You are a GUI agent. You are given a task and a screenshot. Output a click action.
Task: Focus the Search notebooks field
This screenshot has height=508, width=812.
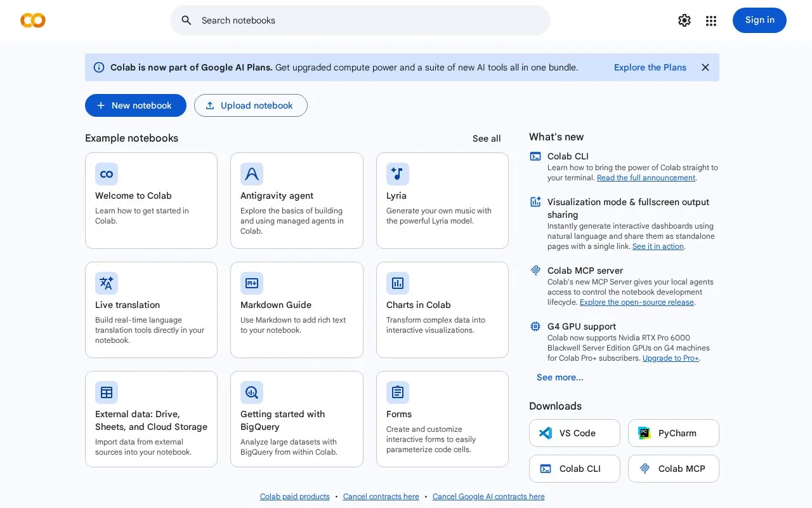pyautogui.click(x=360, y=20)
